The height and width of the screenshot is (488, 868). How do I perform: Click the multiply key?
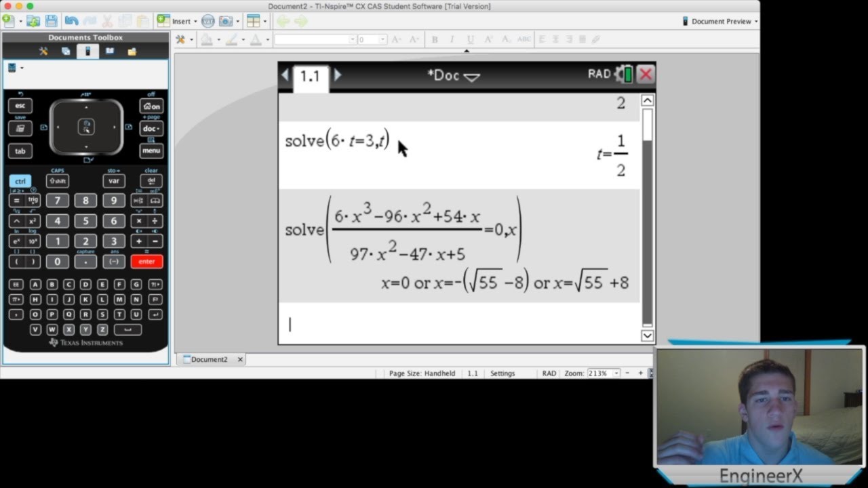139,221
